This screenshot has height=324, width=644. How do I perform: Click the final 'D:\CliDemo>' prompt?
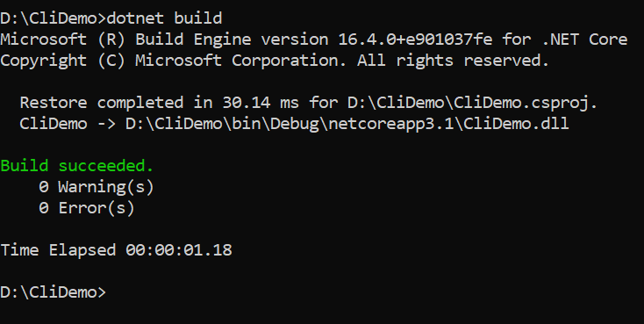[x=53, y=292]
